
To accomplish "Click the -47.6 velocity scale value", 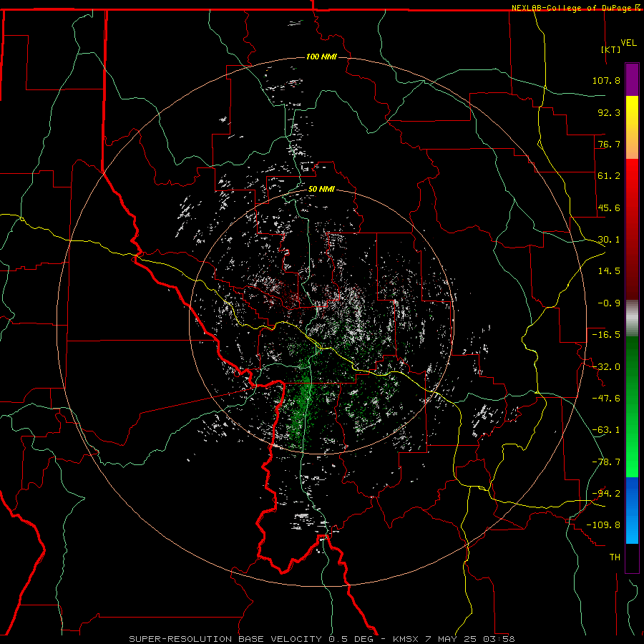I will pos(606,399).
